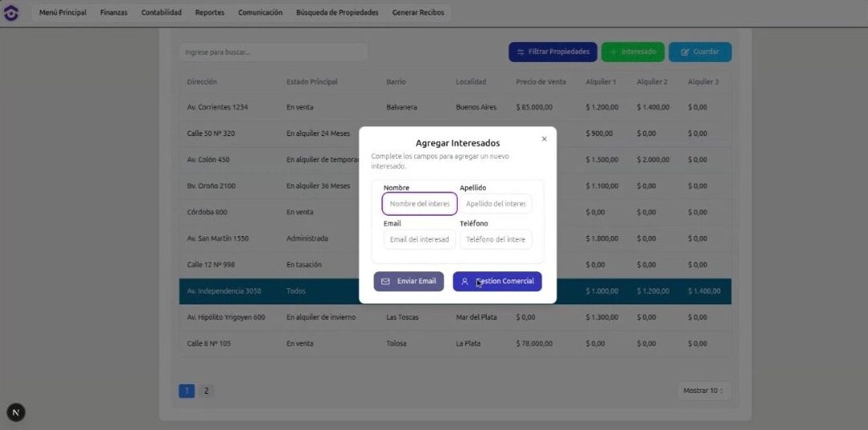Go to page 2 of the table
The width and height of the screenshot is (868, 430).
click(206, 391)
